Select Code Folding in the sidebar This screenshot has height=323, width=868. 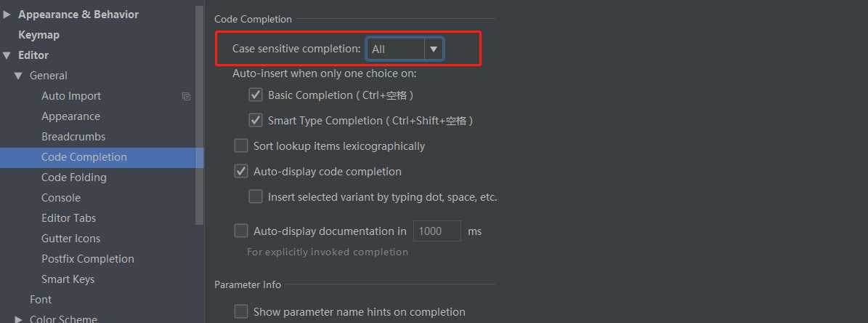(x=73, y=178)
